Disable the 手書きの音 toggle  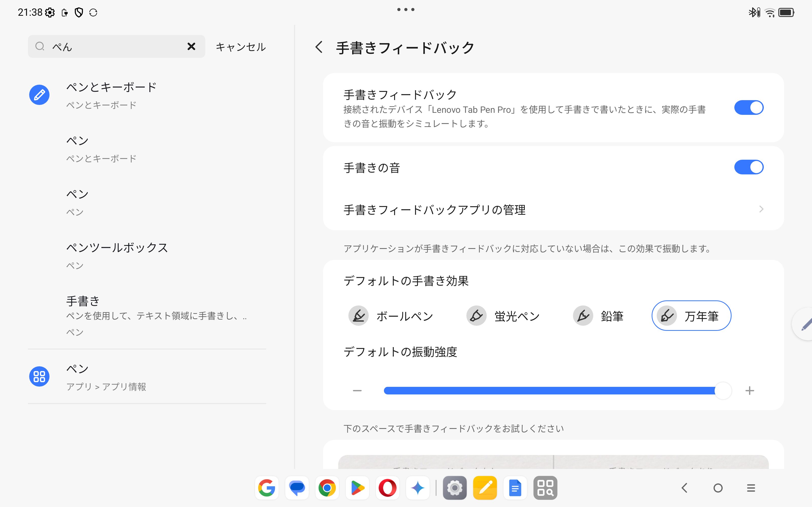click(749, 167)
